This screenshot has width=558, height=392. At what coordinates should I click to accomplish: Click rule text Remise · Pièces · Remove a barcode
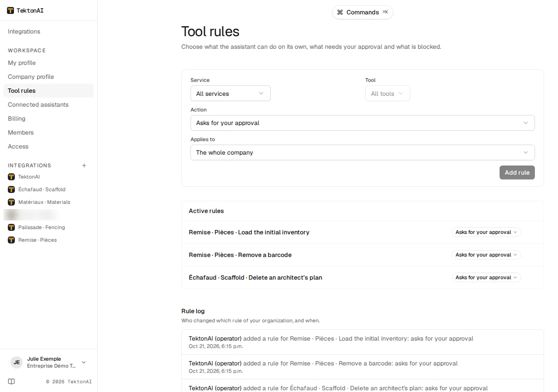(240, 255)
